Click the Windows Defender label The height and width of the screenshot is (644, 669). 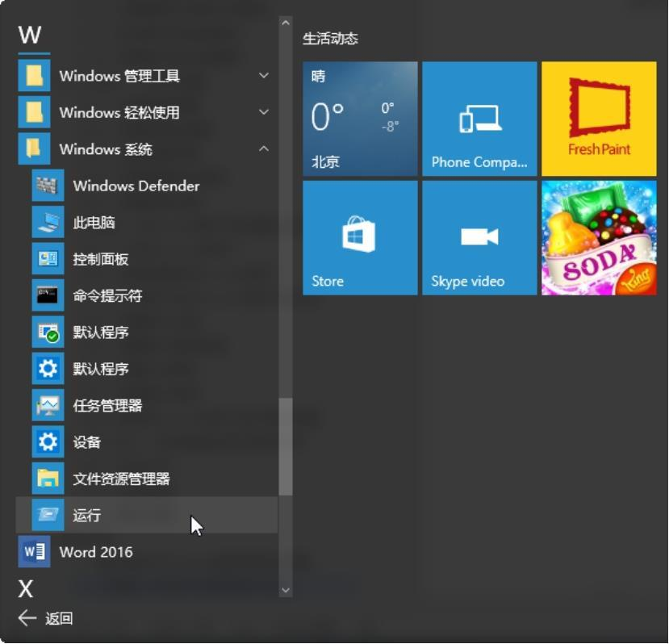(136, 186)
